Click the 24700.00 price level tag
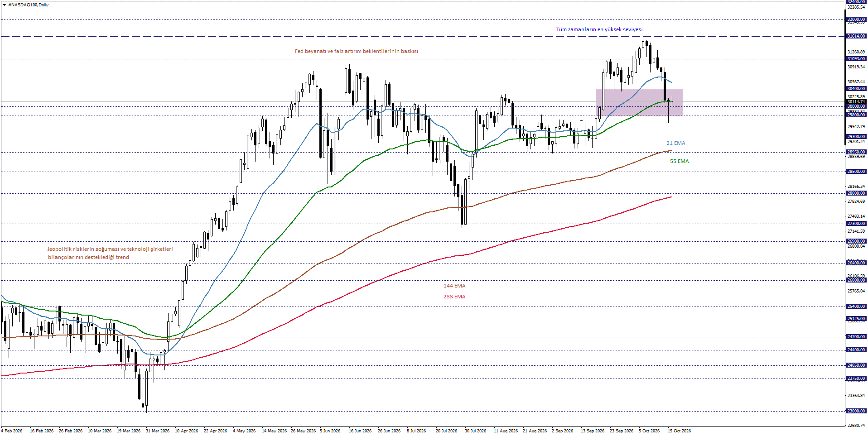This screenshot has width=868, height=436. tap(856, 337)
